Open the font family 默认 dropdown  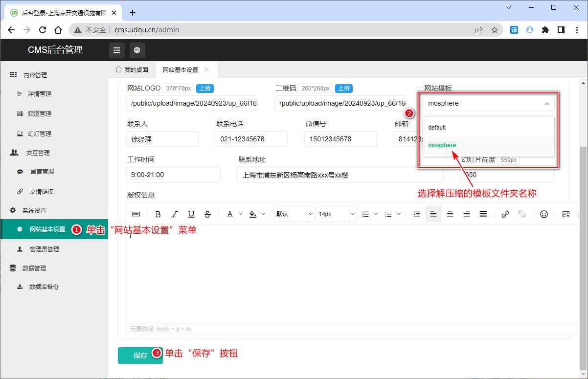pyautogui.click(x=294, y=214)
